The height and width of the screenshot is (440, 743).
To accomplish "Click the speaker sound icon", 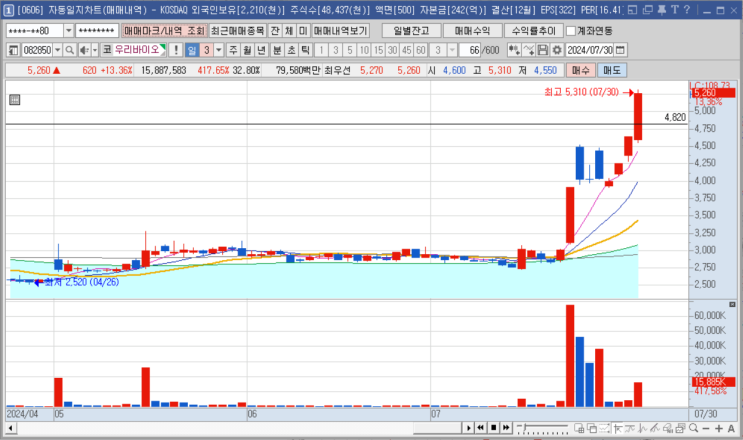I will pyautogui.click(x=84, y=50).
